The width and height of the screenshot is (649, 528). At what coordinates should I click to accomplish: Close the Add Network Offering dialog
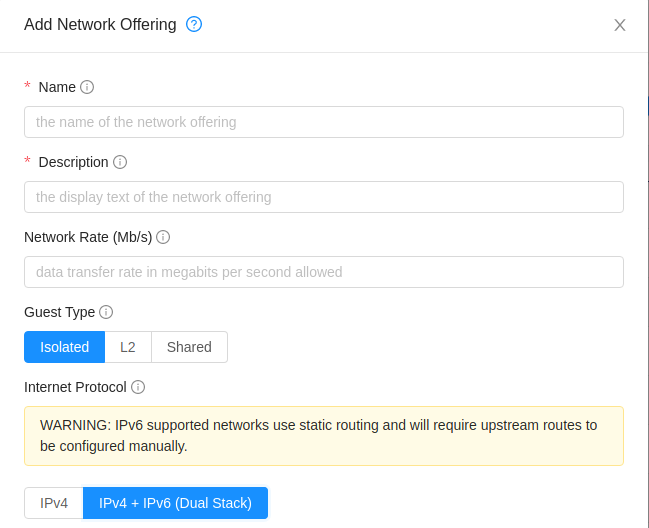pos(620,25)
